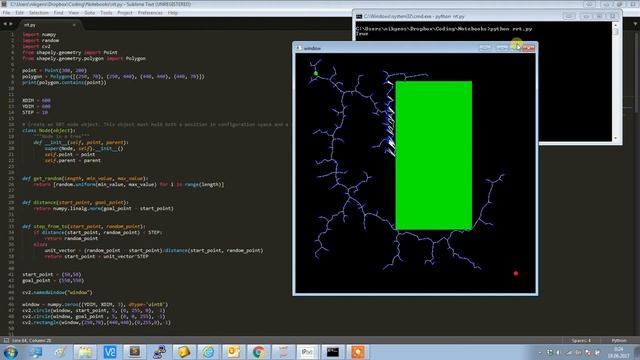Open the tab list dropdown arrow at editor right
The width and height of the screenshot is (640, 360).
[x=636, y=24]
